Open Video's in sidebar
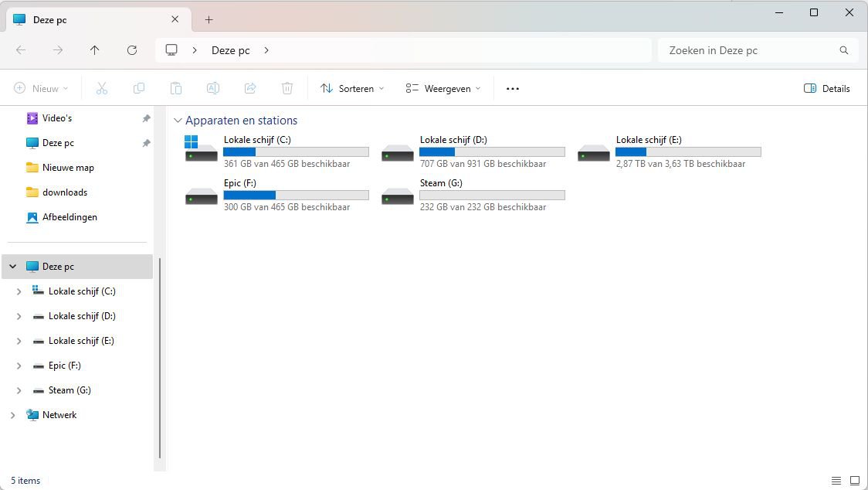The image size is (868, 490). [x=57, y=118]
